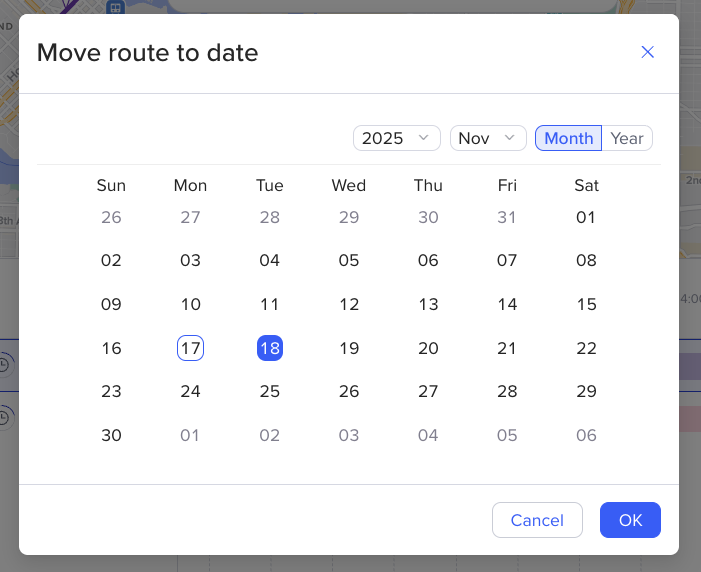The width and height of the screenshot is (701, 572).
Task: Click date 30 in last row
Action: [x=111, y=435]
